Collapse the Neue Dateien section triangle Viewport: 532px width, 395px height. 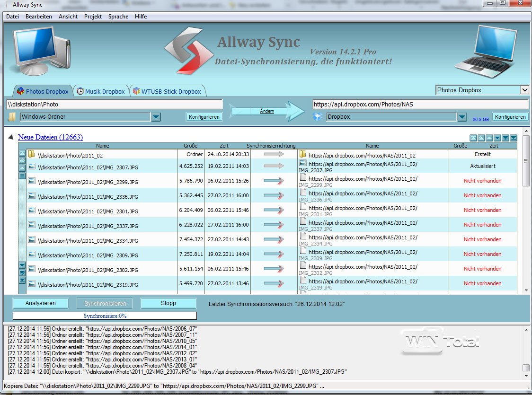click(x=10, y=138)
